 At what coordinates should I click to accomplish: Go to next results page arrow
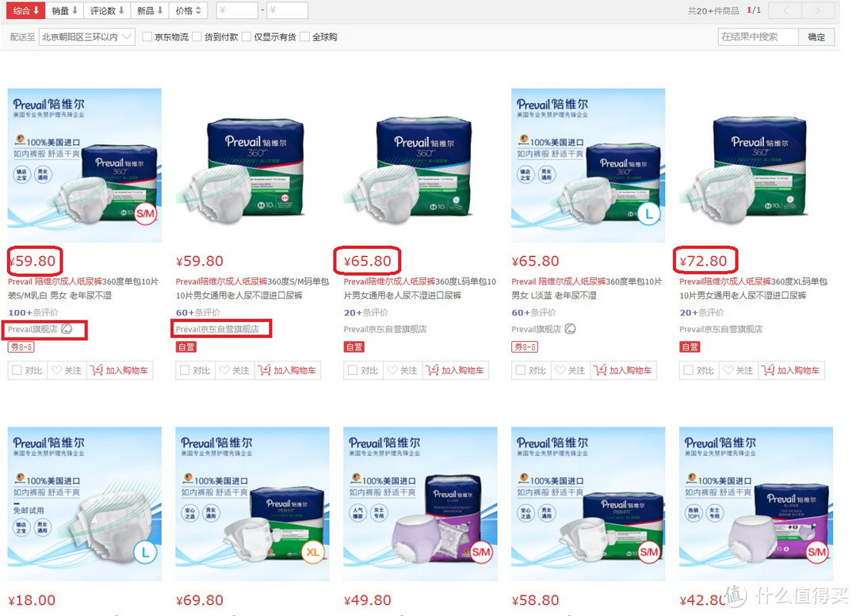click(x=817, y=10)
